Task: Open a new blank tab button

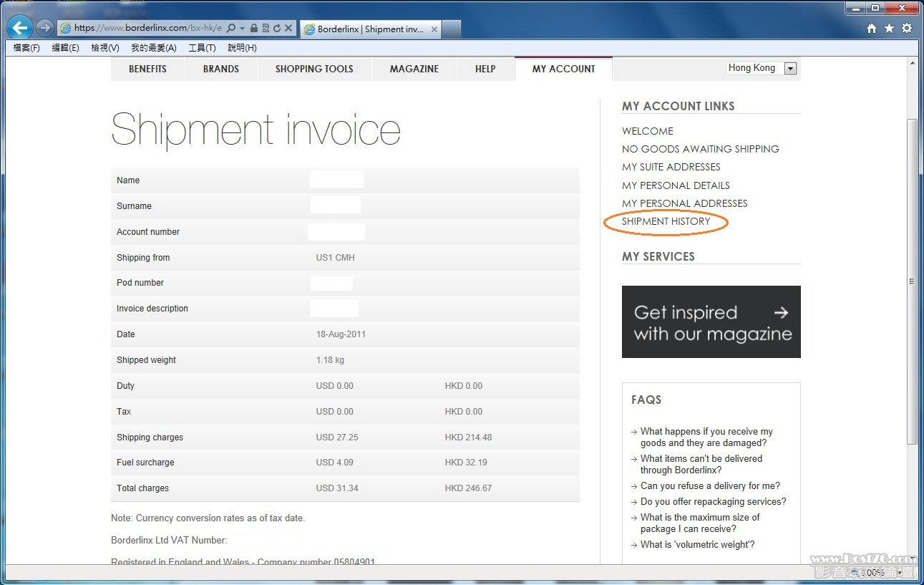Action: coord(452,29)
